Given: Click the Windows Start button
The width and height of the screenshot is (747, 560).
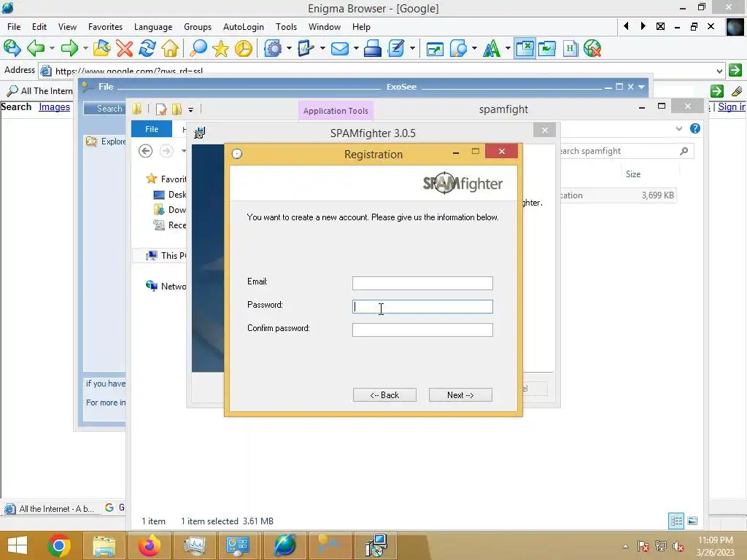Looking at the screenshot, I should (18, 545).
